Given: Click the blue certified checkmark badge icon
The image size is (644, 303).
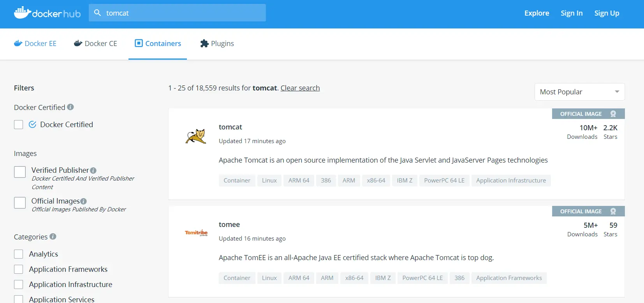Looking at the screenshot, I should click(33, 124).
